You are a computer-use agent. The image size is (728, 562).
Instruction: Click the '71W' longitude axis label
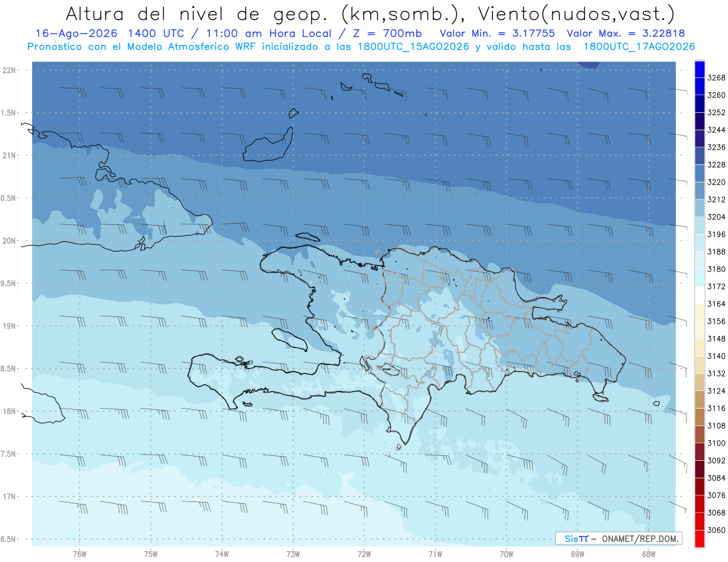click(435, 554)
